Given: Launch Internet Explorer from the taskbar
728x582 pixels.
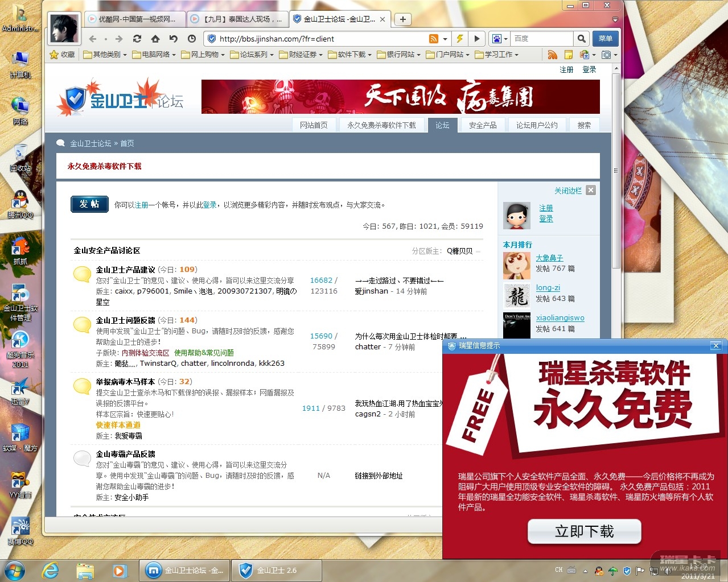Looking at the screenshot, I should pyautogui.click(x=50, y=570).
